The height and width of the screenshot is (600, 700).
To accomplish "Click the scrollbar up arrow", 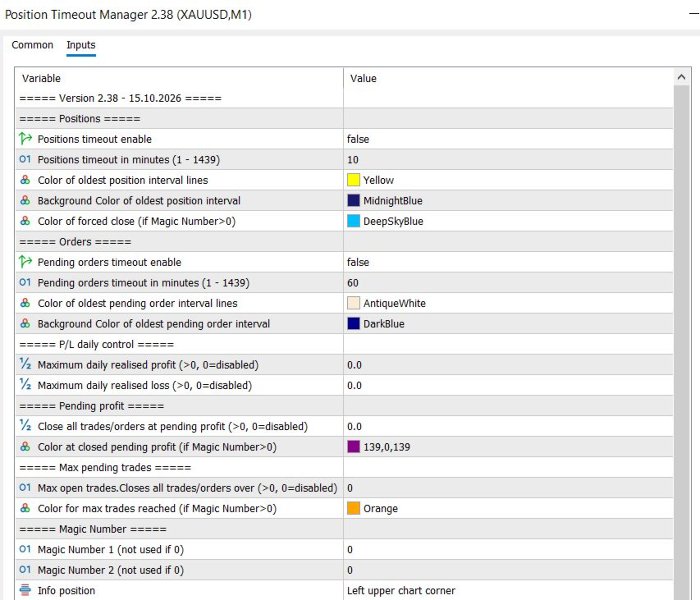I will pyautogui.click(x=681, y=77).
